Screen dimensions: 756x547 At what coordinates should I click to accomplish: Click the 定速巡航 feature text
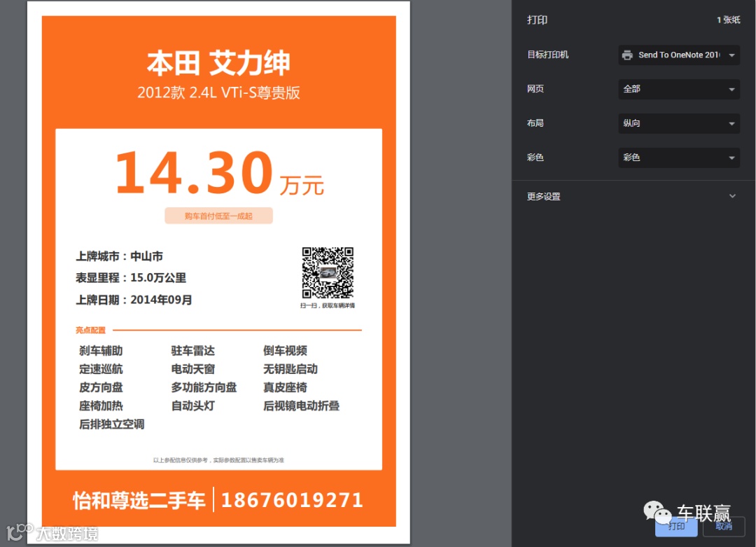[101, 369]
